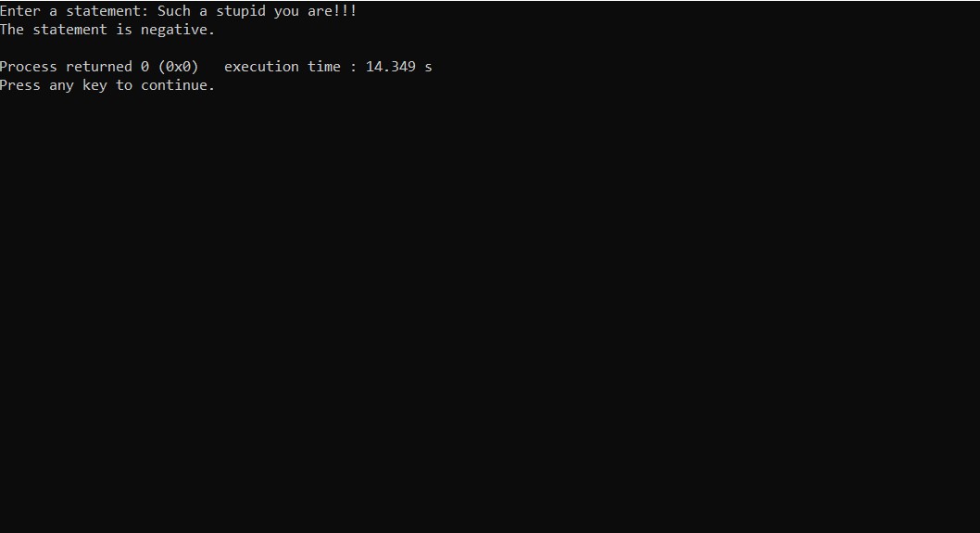Image resolution: width=980 pixels, height=533 pixels.
Task: Click 'The statement is negative.' output line
Action: pyautogui.click(x=107, y=30)
